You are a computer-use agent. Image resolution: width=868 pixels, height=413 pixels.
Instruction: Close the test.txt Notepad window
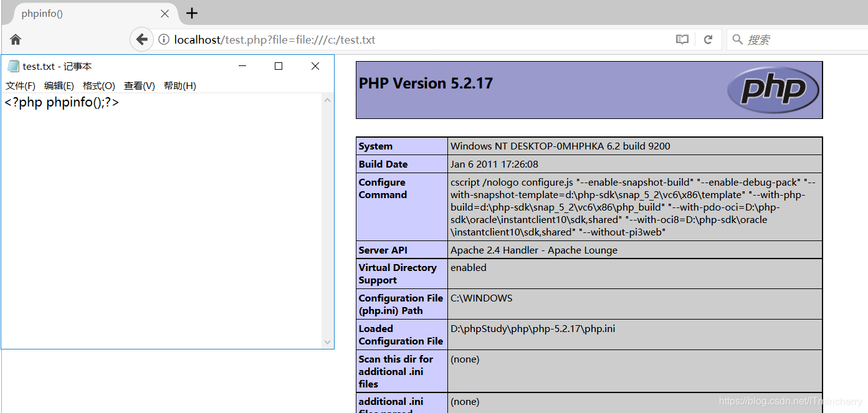(x=315, y=66)
